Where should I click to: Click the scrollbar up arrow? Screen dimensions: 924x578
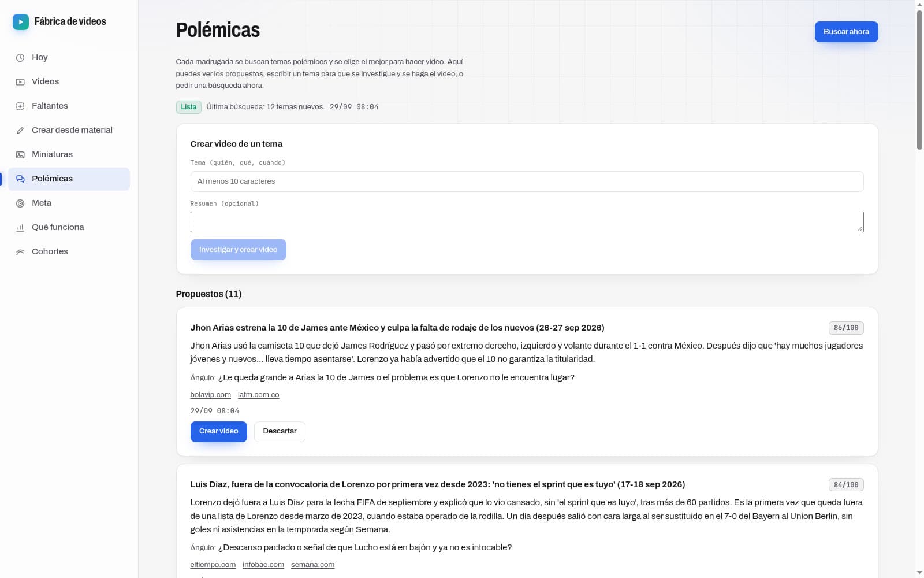coord(919,4)
